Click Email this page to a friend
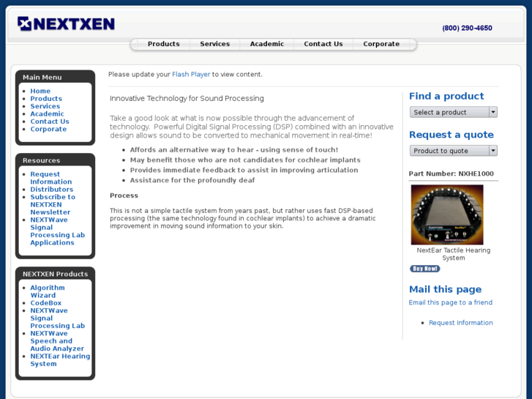Viewport: 532px width, 399px height. tap(451, 302)
